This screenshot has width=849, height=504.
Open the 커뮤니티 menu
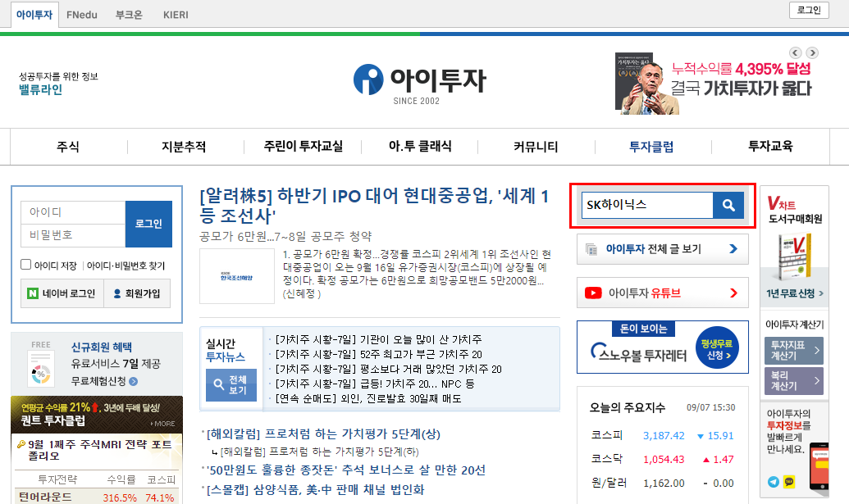coord(536,147)
